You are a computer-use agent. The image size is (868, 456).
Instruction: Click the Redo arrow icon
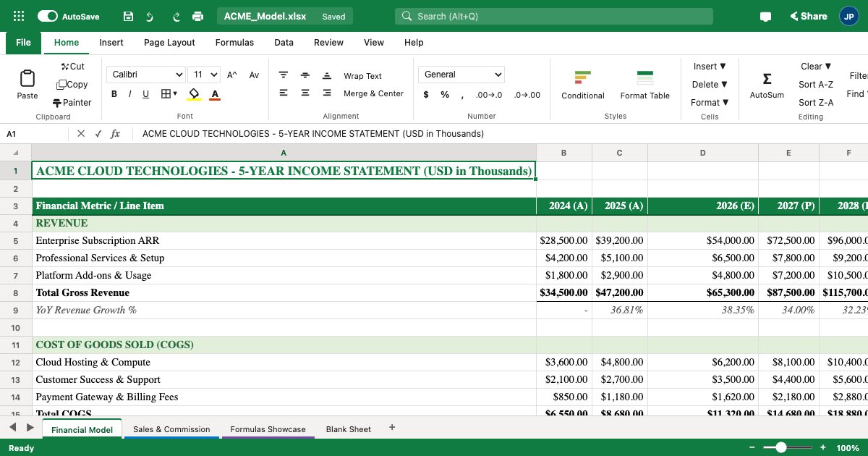coord(176,16)
